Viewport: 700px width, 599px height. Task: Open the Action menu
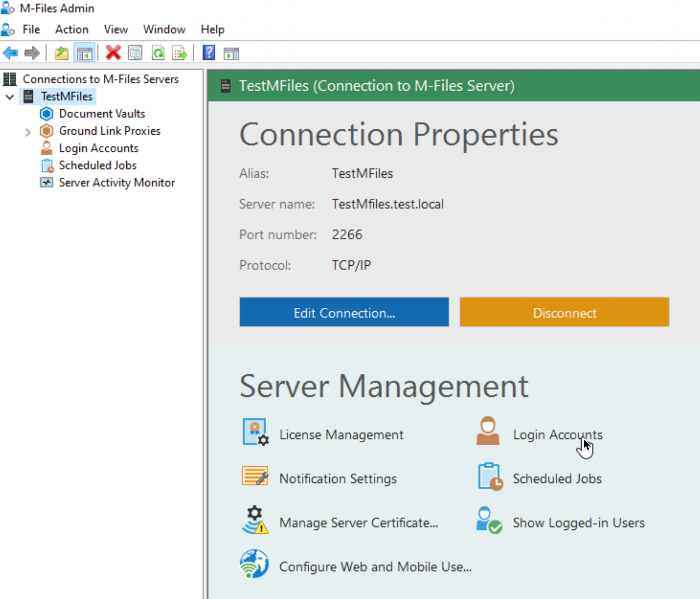coord(72,29)
